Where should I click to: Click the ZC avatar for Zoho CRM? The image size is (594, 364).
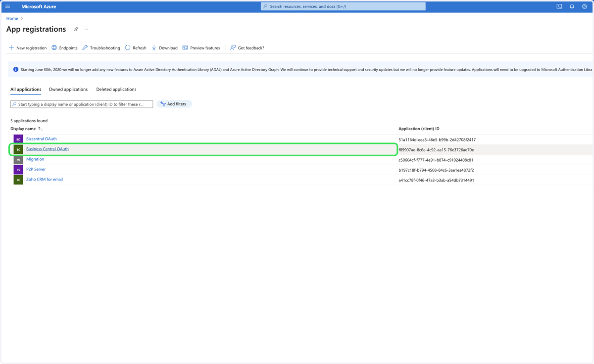18,180
